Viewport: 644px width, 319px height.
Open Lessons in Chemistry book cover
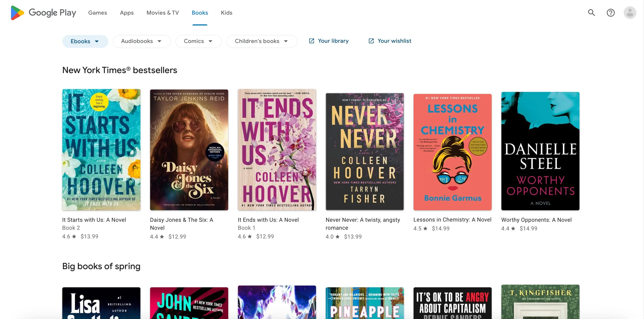pos(452,152)
